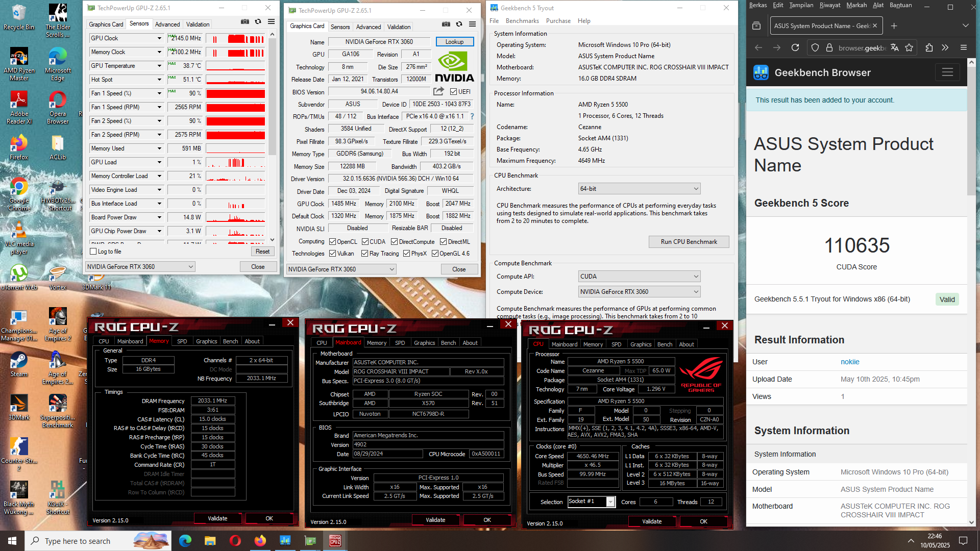Open GPU selector dropdown in GPU-Z Sensors window
980x551 pixels.
(x=140, y=267)
